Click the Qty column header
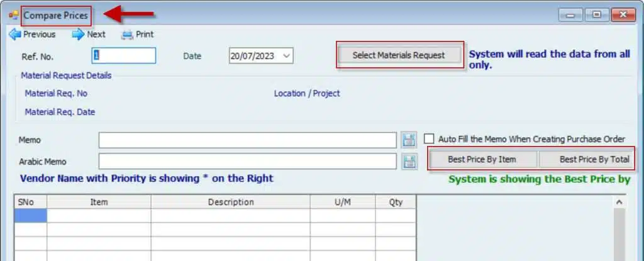 (x=396, y=202)
